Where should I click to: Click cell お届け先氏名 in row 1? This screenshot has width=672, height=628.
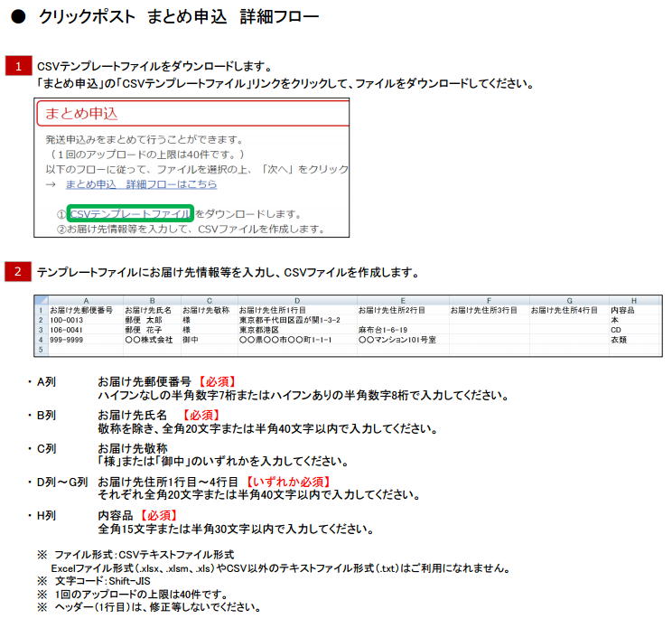tap(152, 310)
